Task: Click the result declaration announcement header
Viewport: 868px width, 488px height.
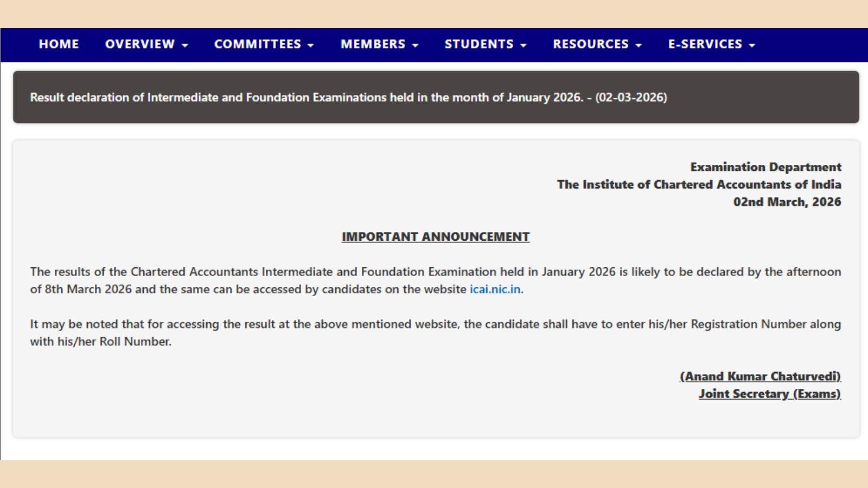Action: [x=349, y=98]
